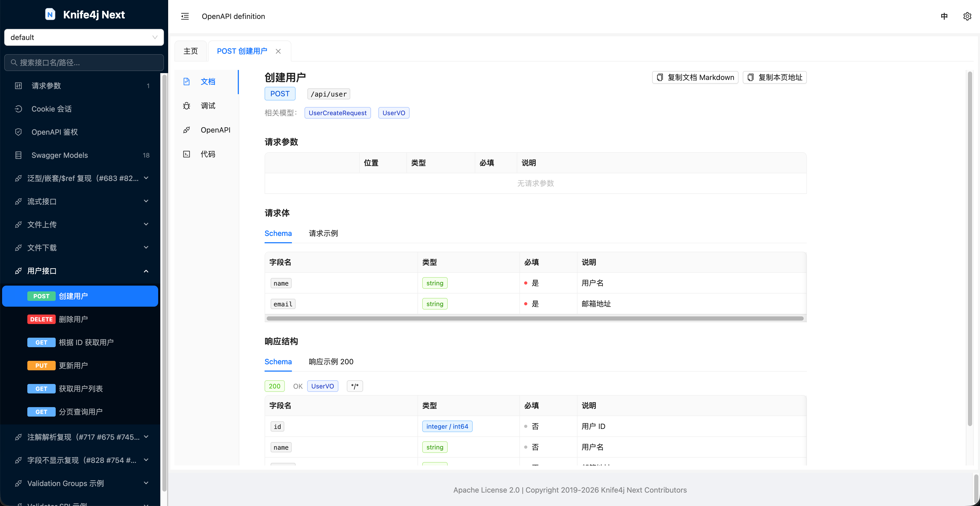980x506 pixels.
Task: Click the API icon beside 文件上传
Action: [x=18, y=225]
